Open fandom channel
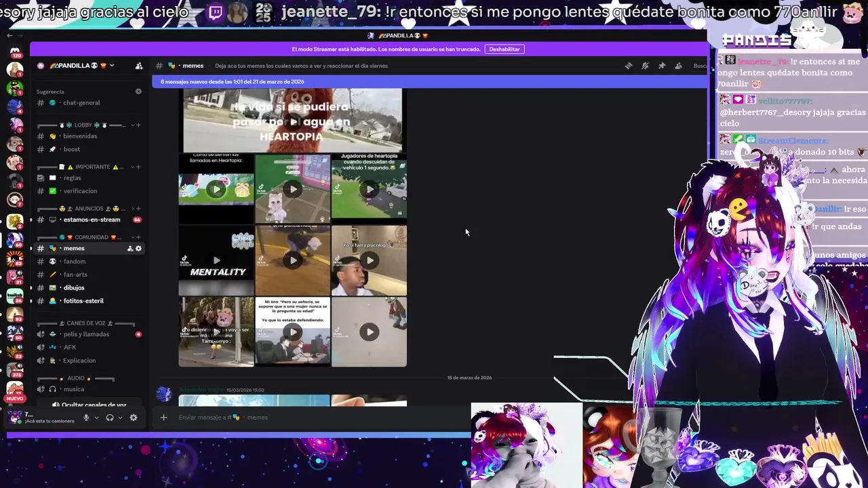 pos(90,262)
